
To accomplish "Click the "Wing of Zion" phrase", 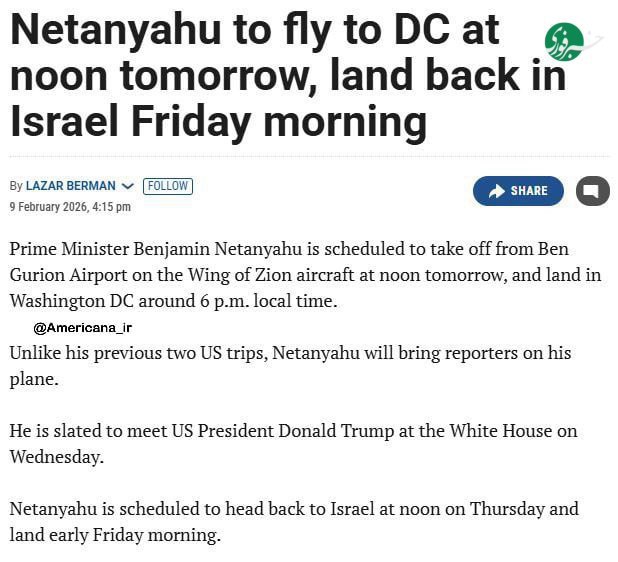I will (x=244, y=274).
